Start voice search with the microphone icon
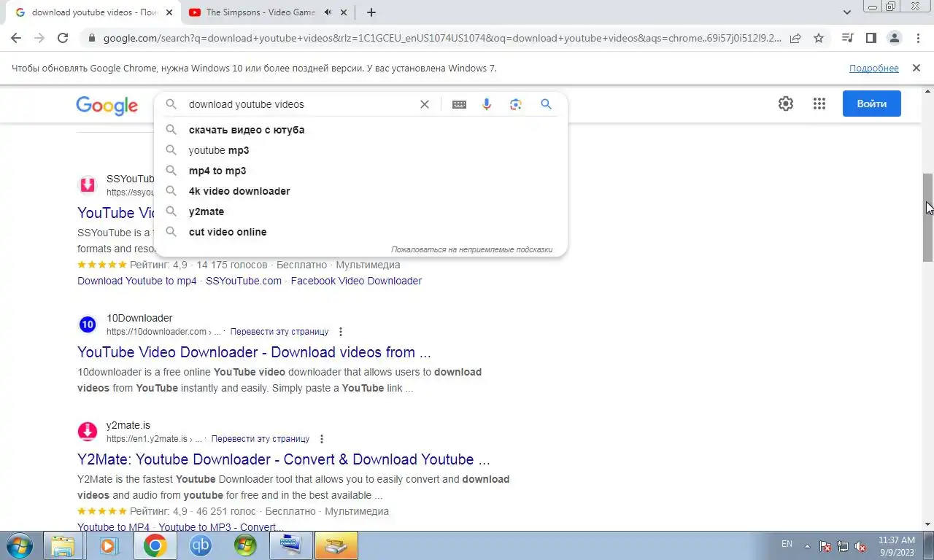934x560 pixels. [487, 104]
